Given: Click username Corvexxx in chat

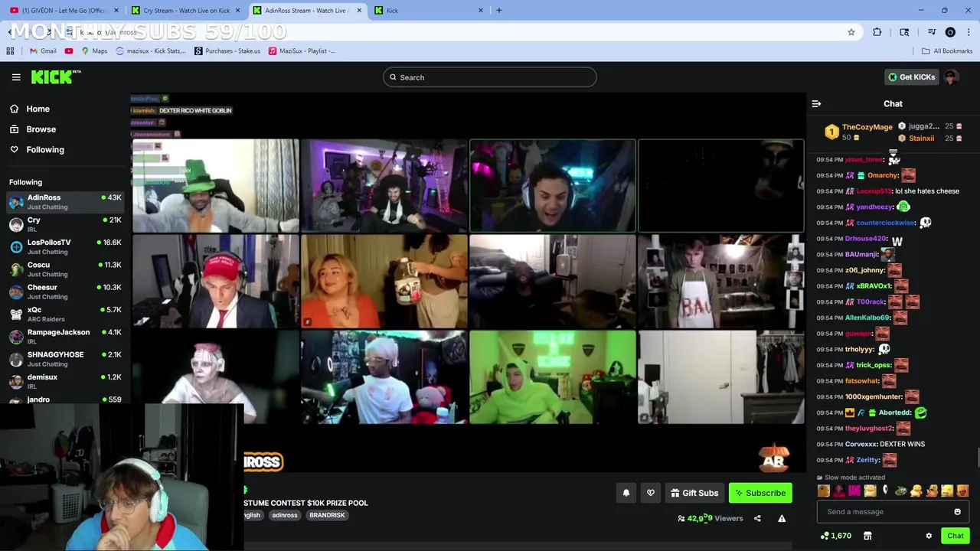Looking at the screenshot, I should (860, 444).
